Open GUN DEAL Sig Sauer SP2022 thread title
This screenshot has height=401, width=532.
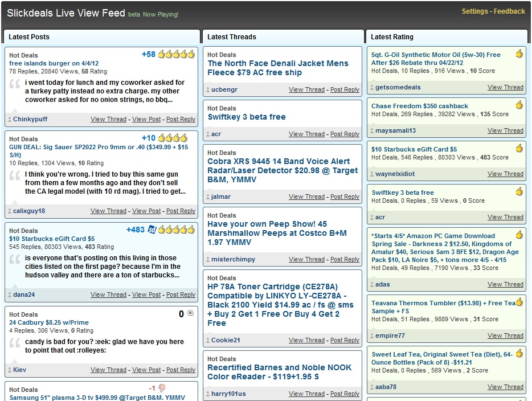[x=99, y=151]
